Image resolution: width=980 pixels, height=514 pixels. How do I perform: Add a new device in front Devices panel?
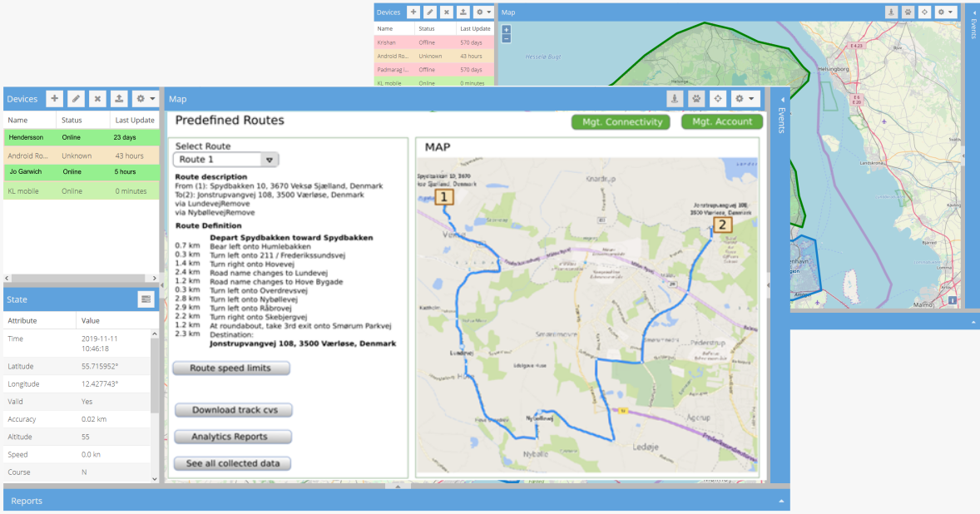55,99
